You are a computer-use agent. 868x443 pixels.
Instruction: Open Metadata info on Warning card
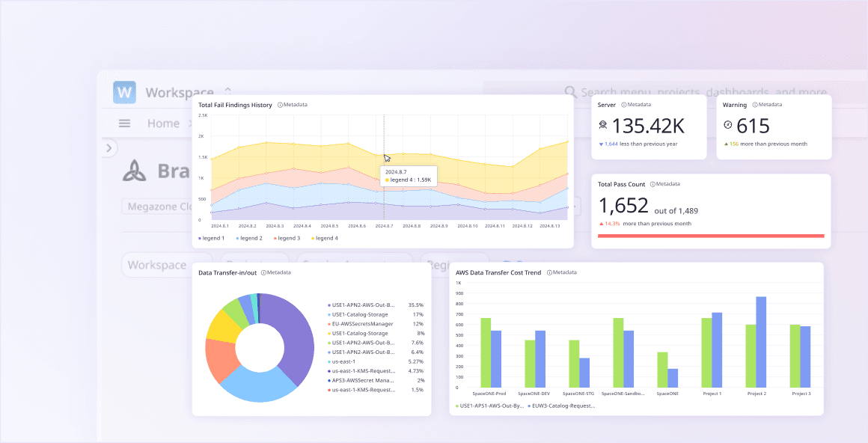(767, 105)
